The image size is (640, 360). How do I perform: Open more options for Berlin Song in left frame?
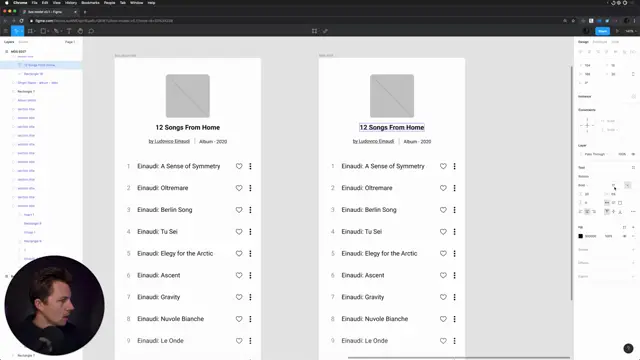250,210
